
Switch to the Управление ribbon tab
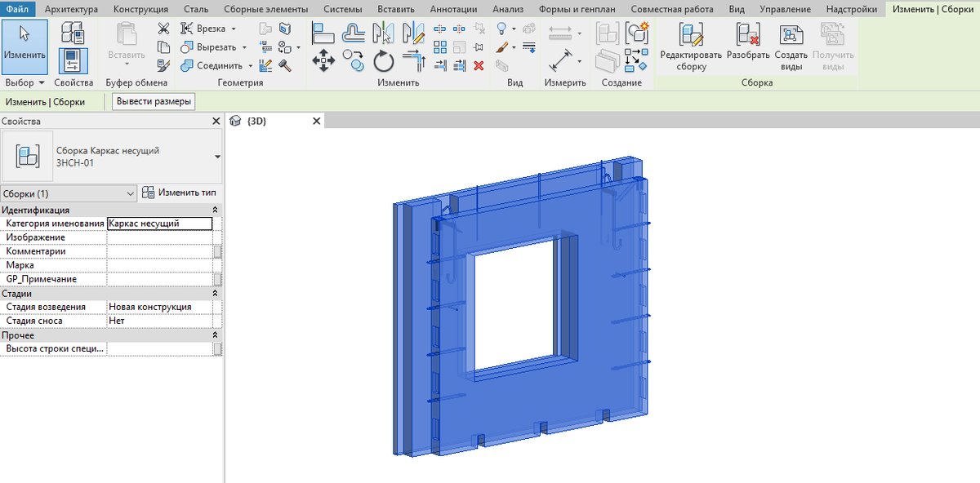tap(785, 9)
